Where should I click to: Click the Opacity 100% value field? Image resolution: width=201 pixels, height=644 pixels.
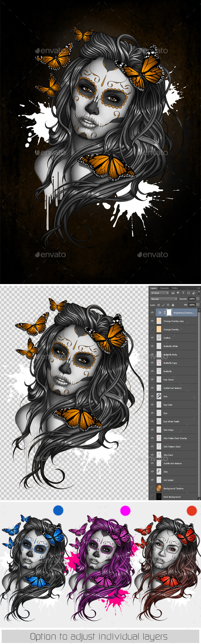click(192, 299)
